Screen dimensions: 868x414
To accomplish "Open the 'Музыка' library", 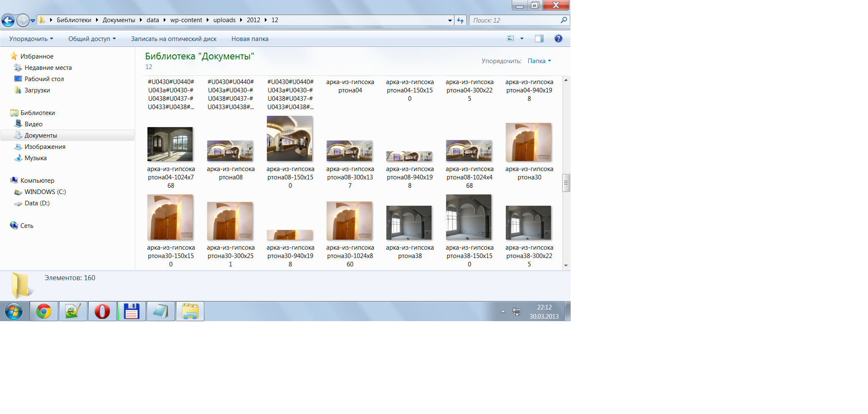I will click(36, 158).
